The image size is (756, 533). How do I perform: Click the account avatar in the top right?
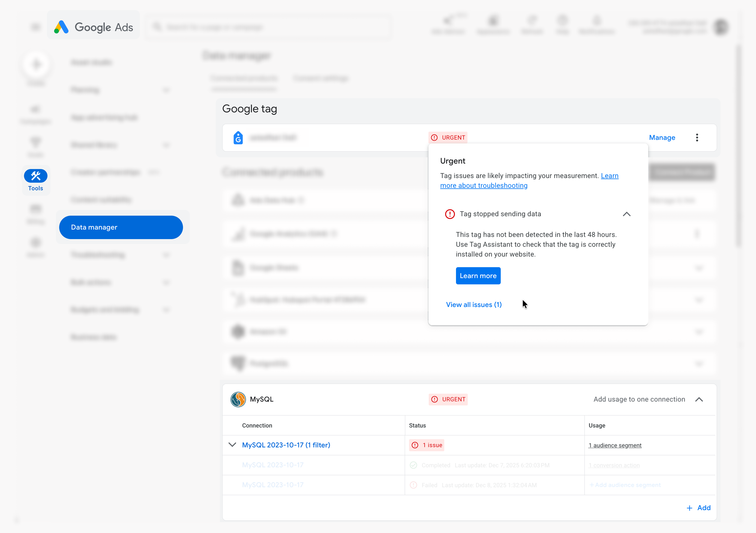pos(721,26)
